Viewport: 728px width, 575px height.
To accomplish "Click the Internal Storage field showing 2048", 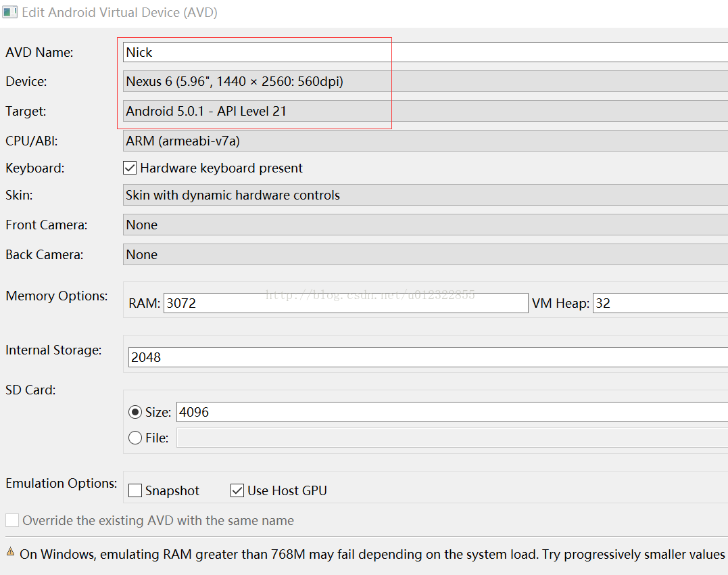I will [x=428, y=357].
